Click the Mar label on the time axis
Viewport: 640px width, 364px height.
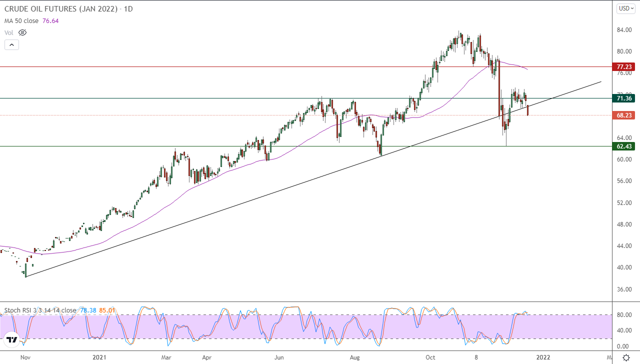(x=167, y=357)
